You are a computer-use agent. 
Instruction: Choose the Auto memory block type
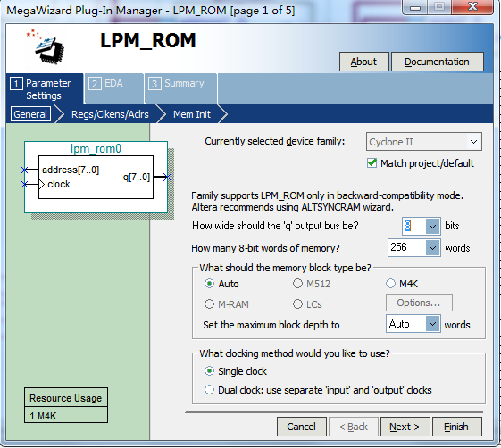coord(209,284)
